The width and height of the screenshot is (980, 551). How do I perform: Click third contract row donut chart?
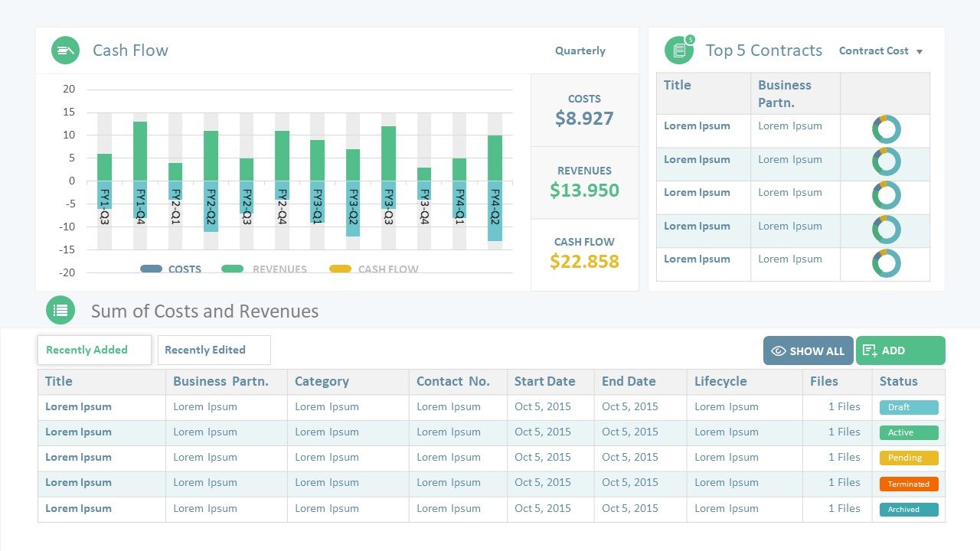pyautogui.click(x=886, y=196)
